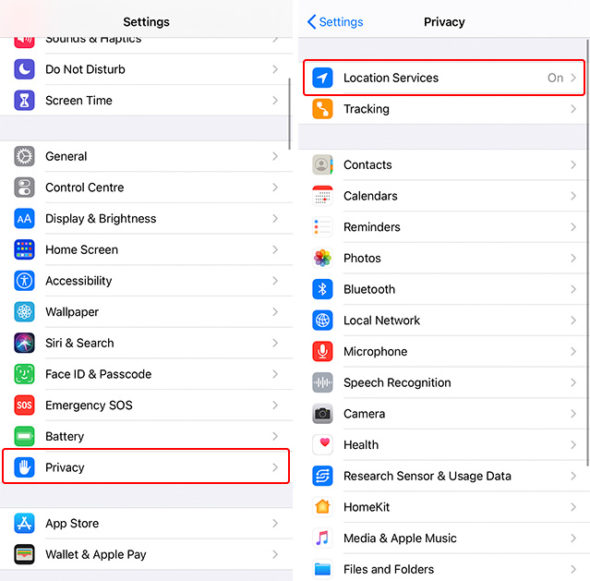The height and width of the screenshot is (581, 590).
Task: Tap the Control Centre toggle icon
Action: [24, 187]
